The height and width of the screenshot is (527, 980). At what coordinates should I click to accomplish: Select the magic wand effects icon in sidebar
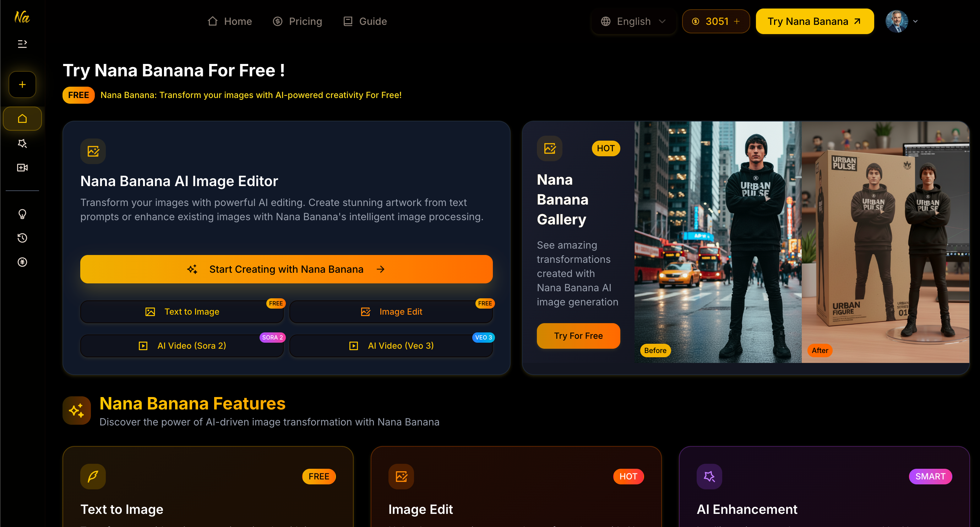coord(22,143)
